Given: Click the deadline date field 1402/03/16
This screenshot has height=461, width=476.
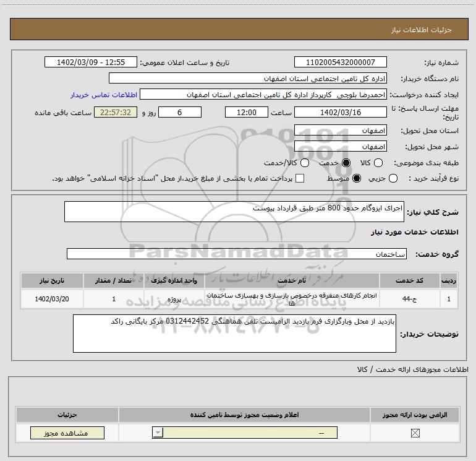Looking at the screenshot, I should 340,112.
